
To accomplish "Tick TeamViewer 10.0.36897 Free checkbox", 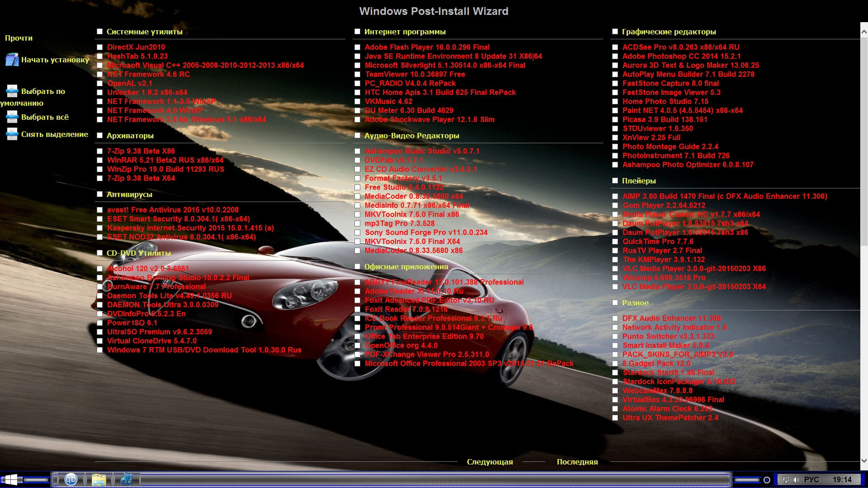I will point(357,74).
